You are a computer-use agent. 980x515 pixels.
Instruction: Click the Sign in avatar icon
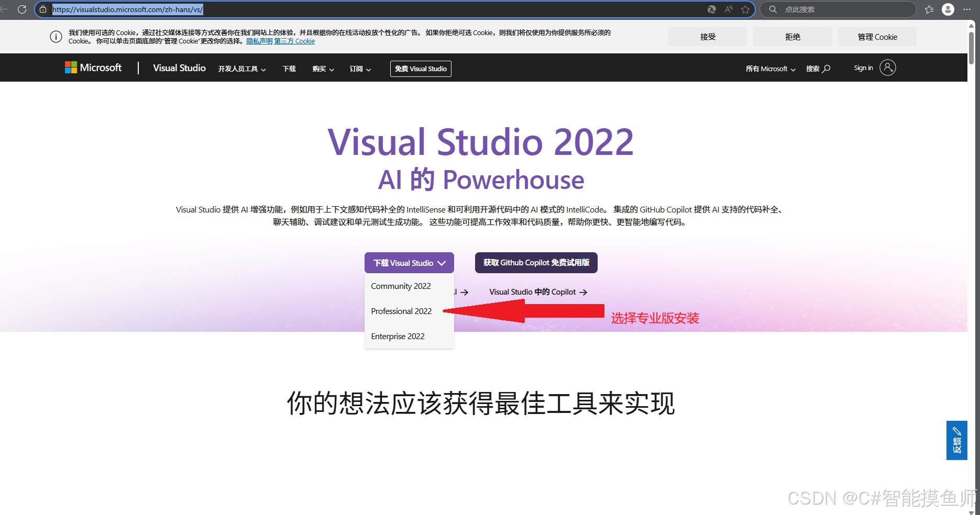point(887,68)
